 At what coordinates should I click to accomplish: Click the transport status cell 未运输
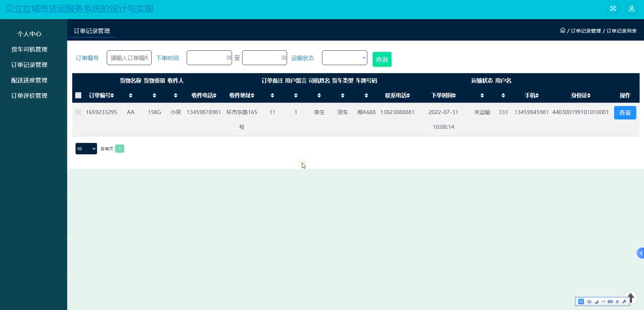[x=482, y=112]
